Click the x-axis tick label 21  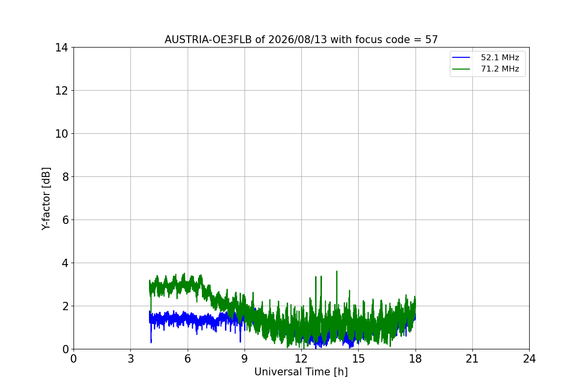tap(472, 359)
